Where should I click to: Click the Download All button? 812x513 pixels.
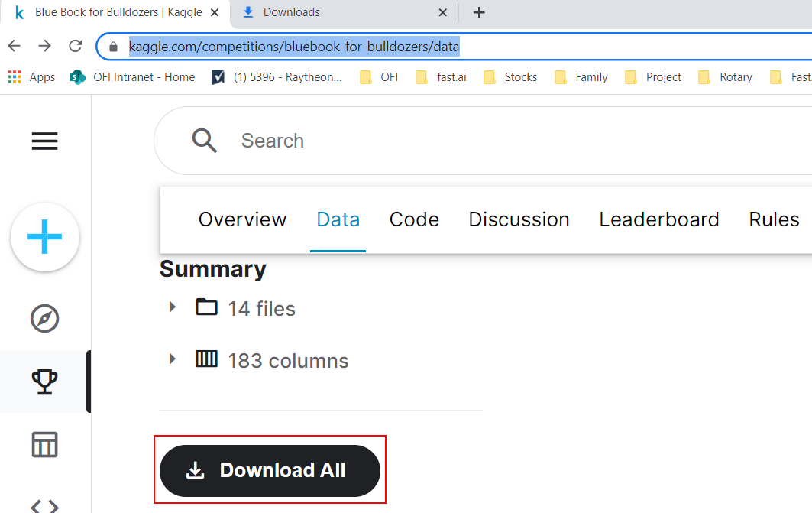point(270,470)
